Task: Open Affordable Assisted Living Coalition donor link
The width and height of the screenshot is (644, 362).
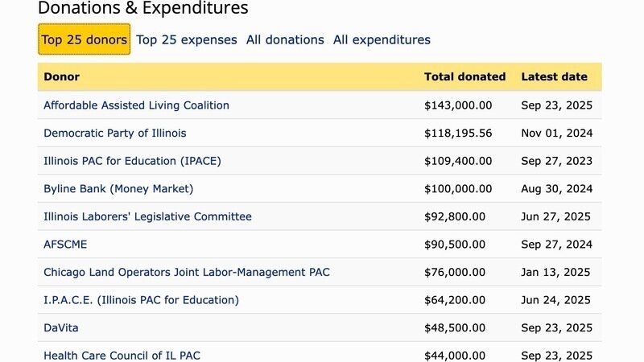Action: coord(136,105)
